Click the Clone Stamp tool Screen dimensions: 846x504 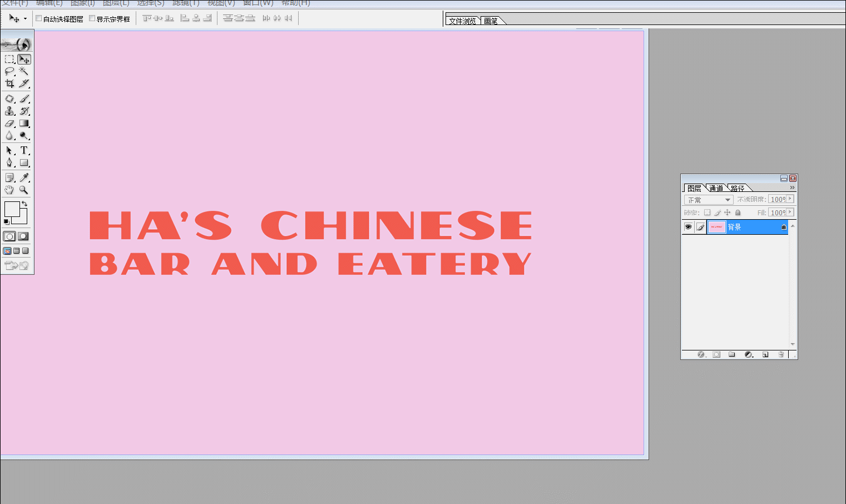coord(9,111)
